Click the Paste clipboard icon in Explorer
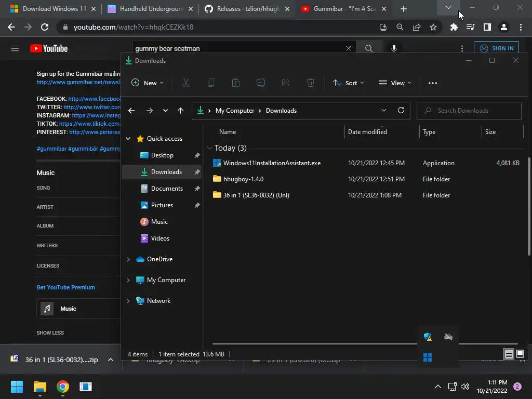The image size is (532, 399). point(236,83)
